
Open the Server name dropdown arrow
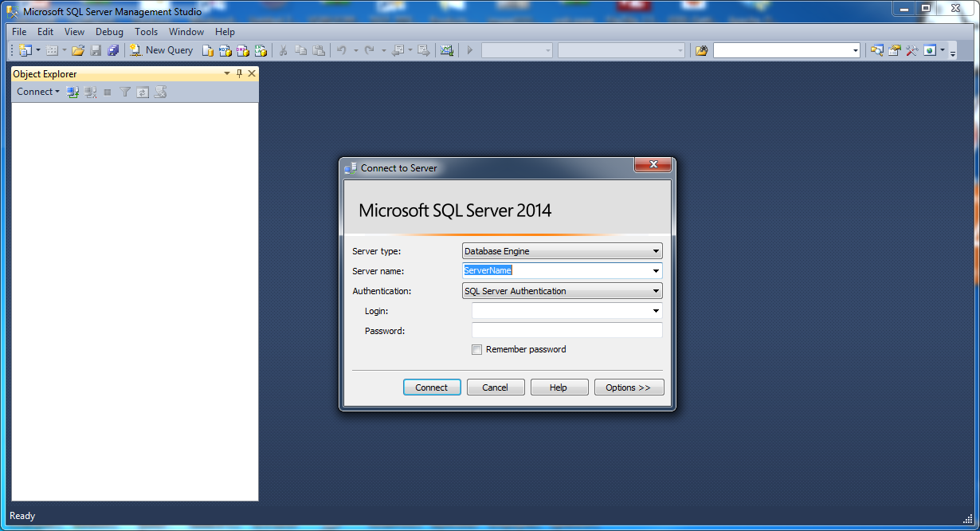(656, 271)
